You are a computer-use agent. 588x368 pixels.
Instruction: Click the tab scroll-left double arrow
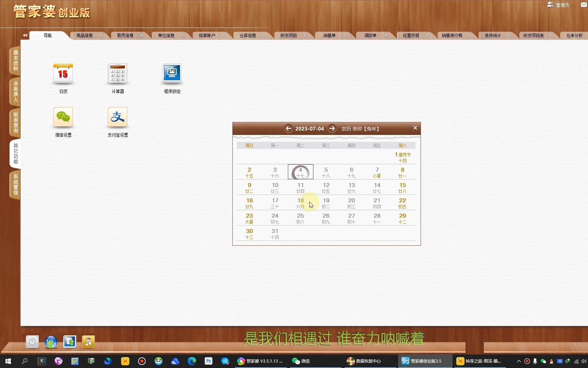(25, 35)
